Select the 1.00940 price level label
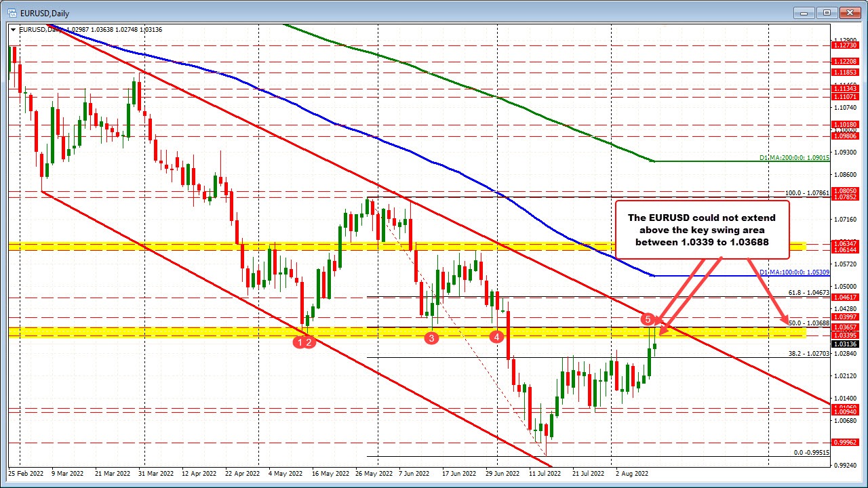868x488 pixels. (x=845, y=411)
